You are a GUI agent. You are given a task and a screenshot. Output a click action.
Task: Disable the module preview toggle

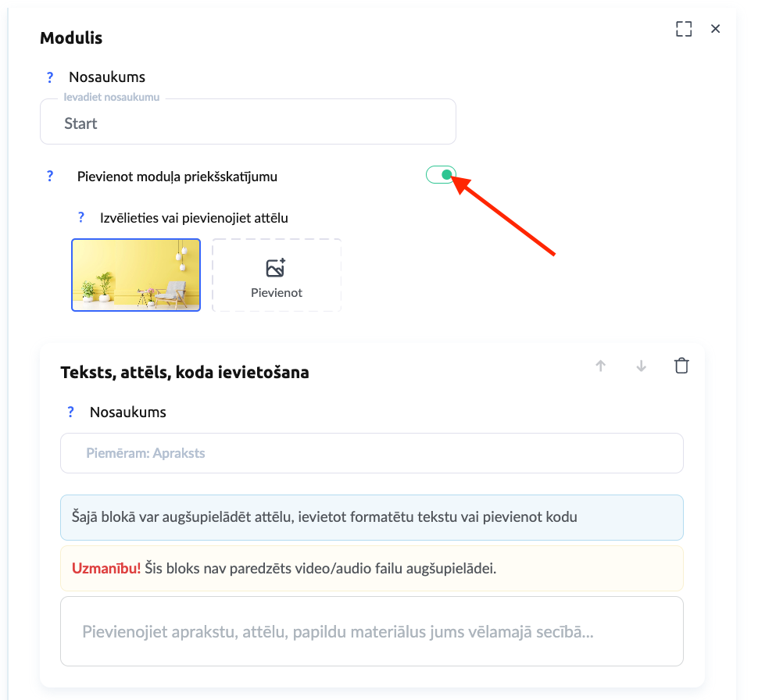(441, 175)
